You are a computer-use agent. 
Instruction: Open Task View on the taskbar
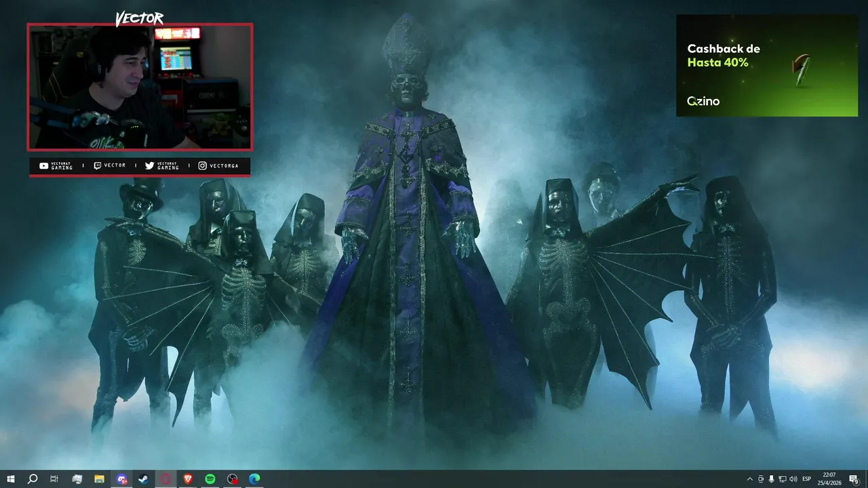coord(54,479)
